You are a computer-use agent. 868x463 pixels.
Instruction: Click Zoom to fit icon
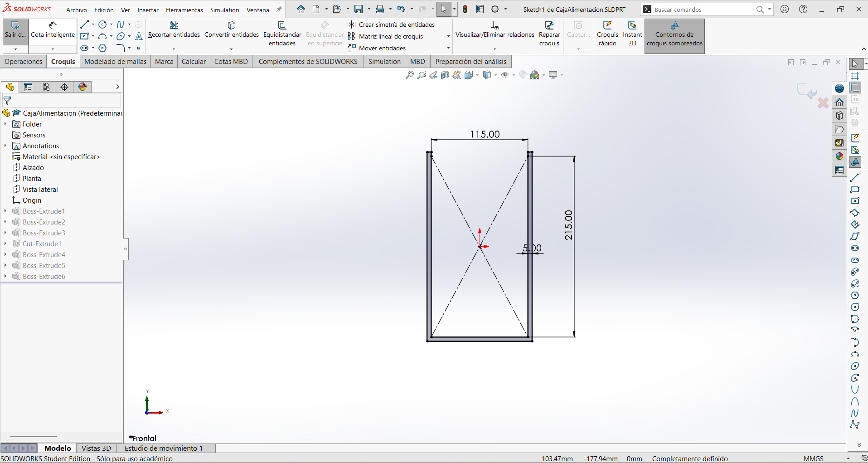[410, 75]
